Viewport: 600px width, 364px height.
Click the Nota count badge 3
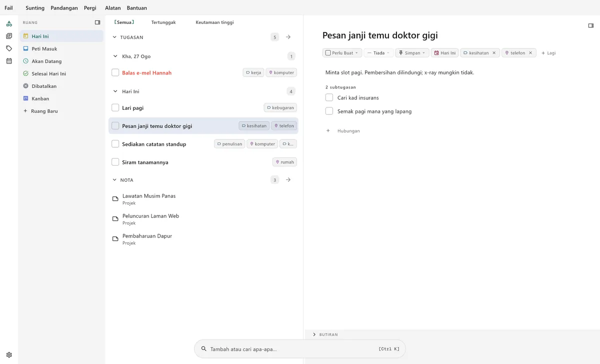[274, 180]
